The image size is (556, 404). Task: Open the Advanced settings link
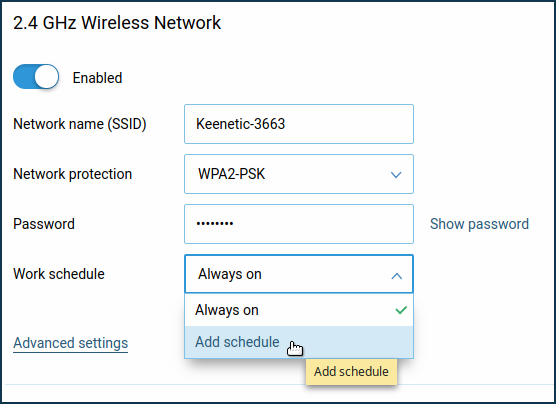(x=71, y=343)
